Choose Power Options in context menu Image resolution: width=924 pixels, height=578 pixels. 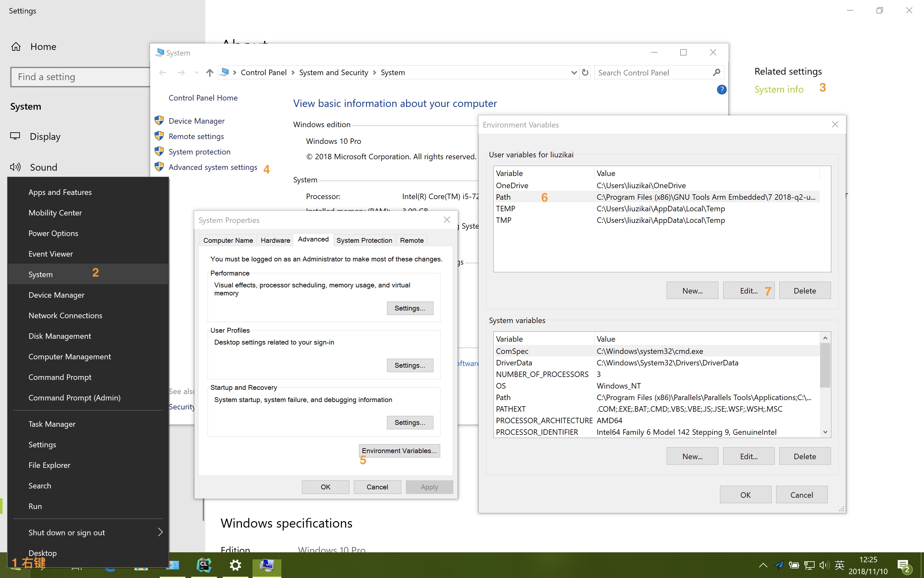88,233
